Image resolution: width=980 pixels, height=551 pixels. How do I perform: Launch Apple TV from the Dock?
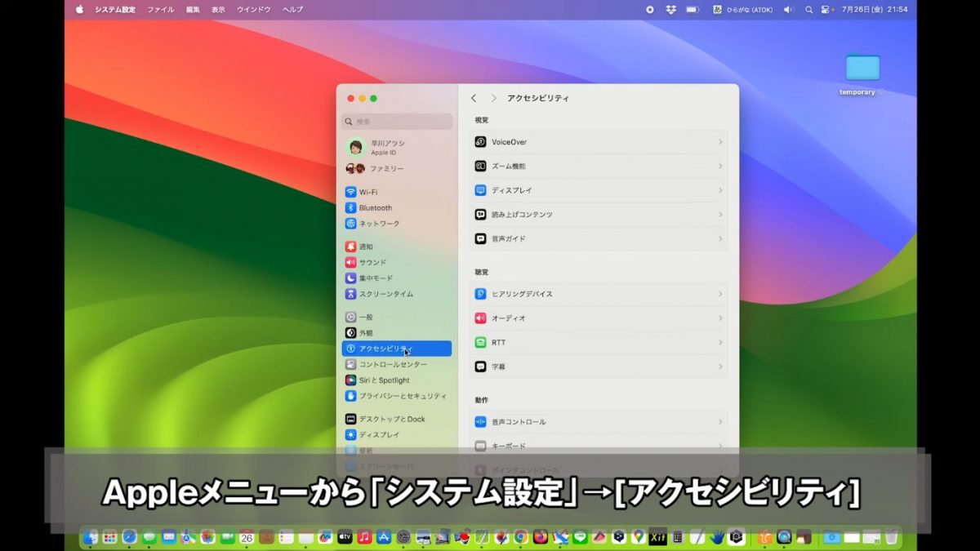coord(345,537)
